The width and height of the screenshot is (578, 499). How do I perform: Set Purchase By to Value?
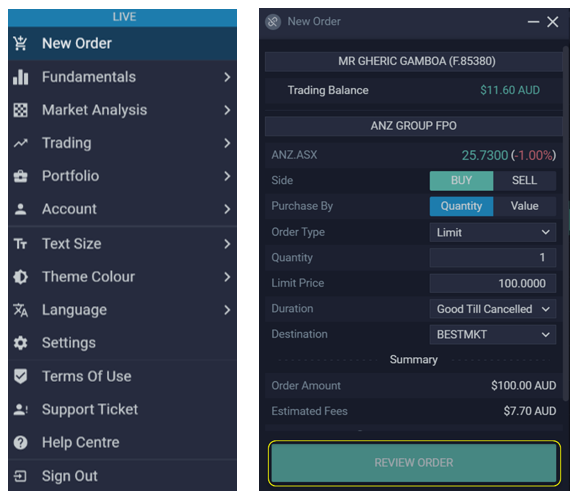click(524, 206)
